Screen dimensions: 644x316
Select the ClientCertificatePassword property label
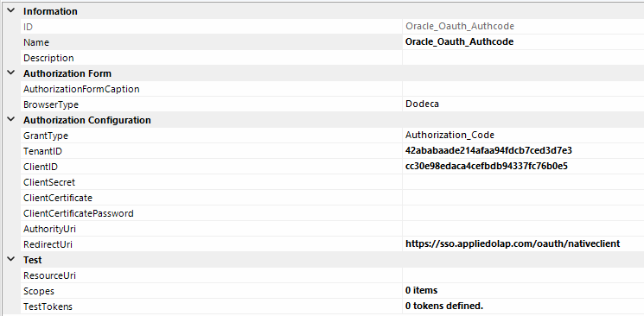click(x=79, y=213)
